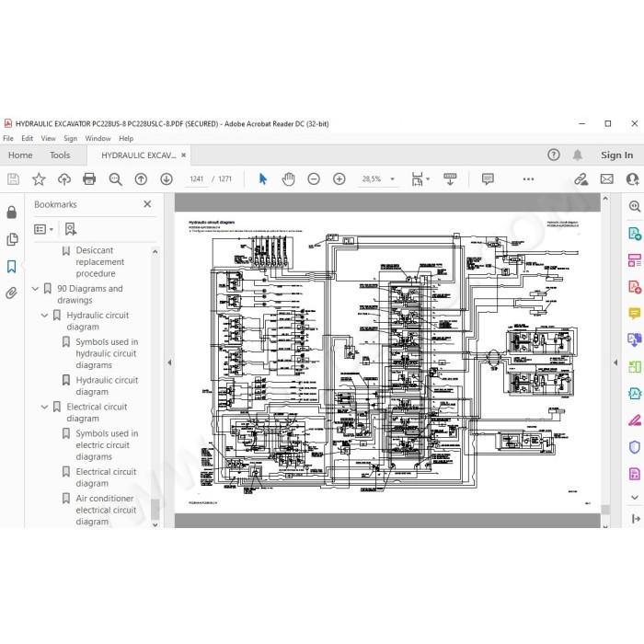Click the security lock panel icon
Screen dimensions: 644x644
[12, 212]
